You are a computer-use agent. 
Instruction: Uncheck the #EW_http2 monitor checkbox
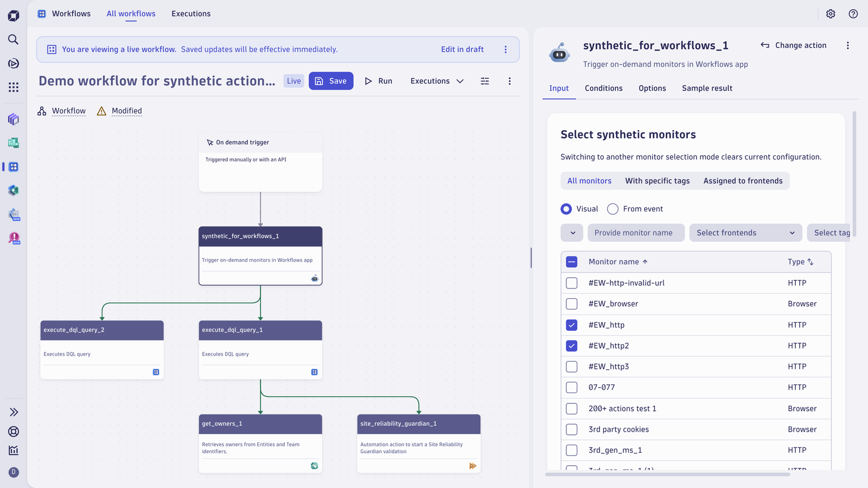point(572,345)
